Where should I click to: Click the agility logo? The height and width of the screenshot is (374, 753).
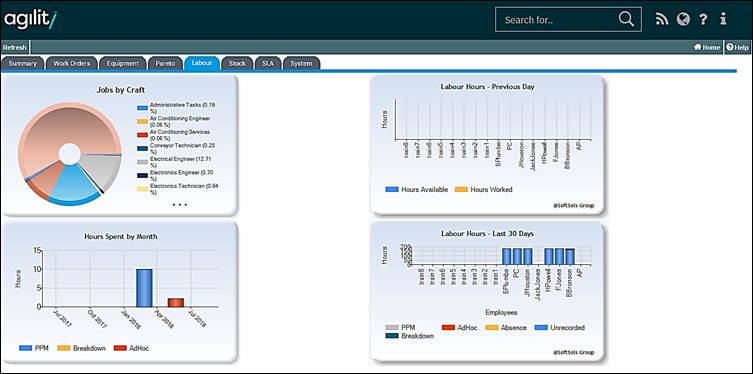pyautogui.click(x=31, y=20)
